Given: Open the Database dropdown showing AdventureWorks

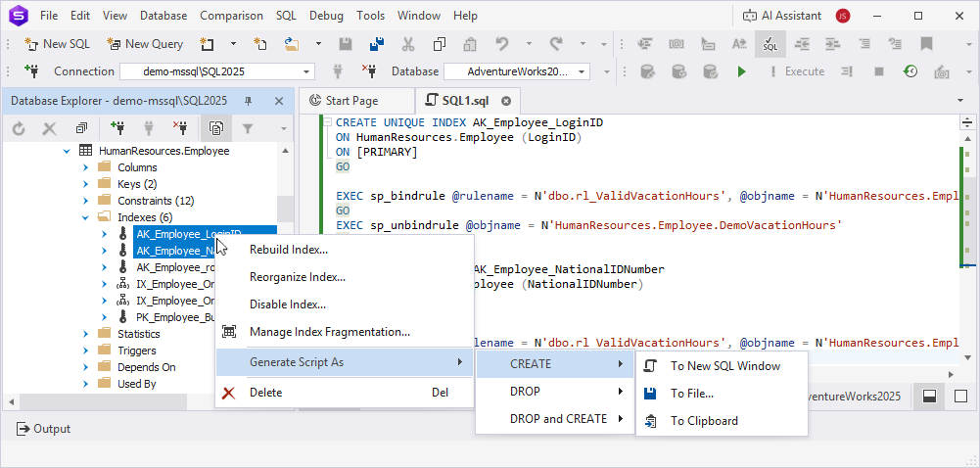Looking at the screenshot, I should point(517,71).
